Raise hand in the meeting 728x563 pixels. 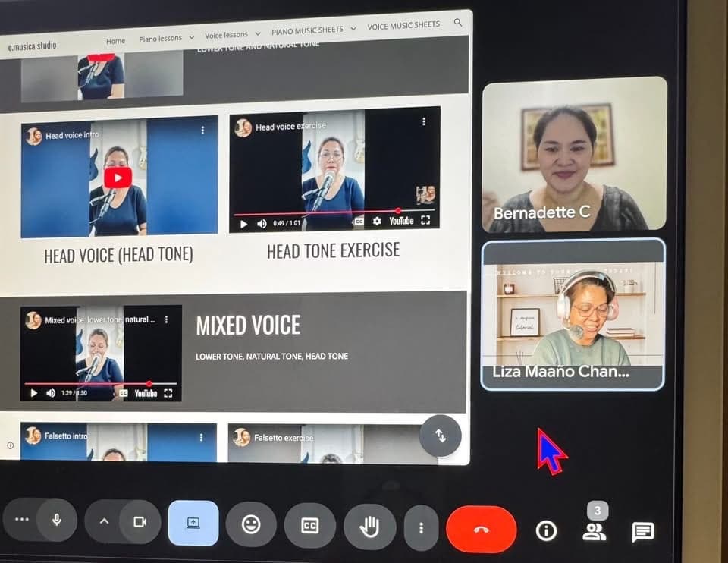click(x=369, y=526)
